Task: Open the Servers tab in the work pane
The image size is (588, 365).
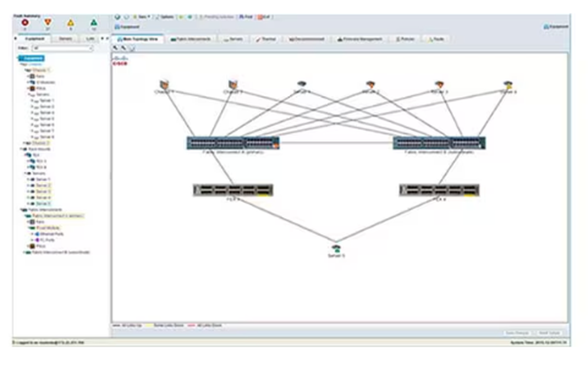Action: 233,39
